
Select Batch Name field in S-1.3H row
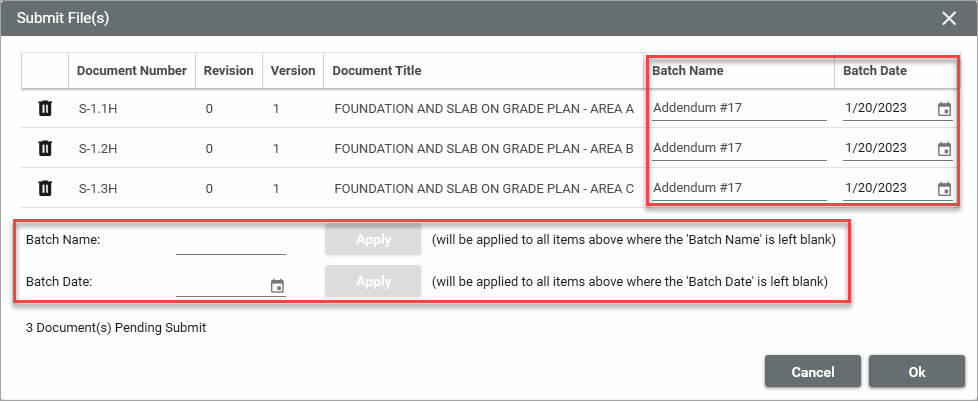[738, 188]
